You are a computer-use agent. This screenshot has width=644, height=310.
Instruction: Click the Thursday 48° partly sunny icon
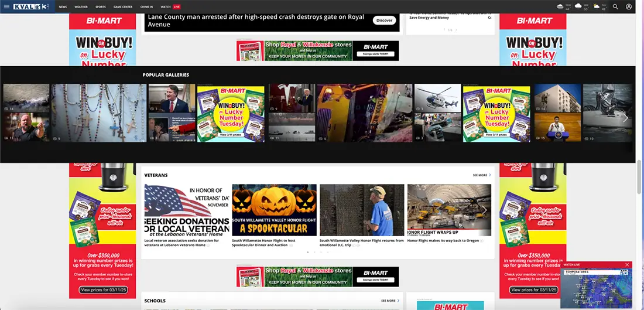(x=597, y=6)
